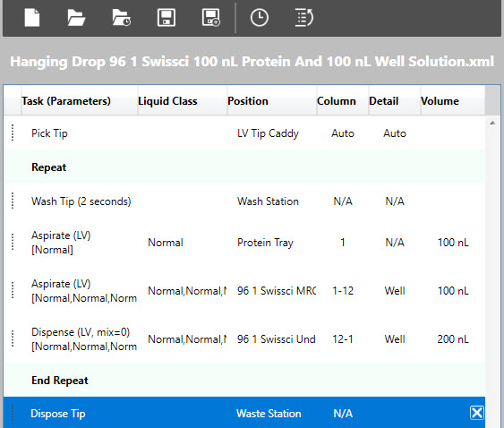Grab the Pick Tip row handle
Image resolution: width=504 pixels, height=428 pixels.
[x=13, y=133]
